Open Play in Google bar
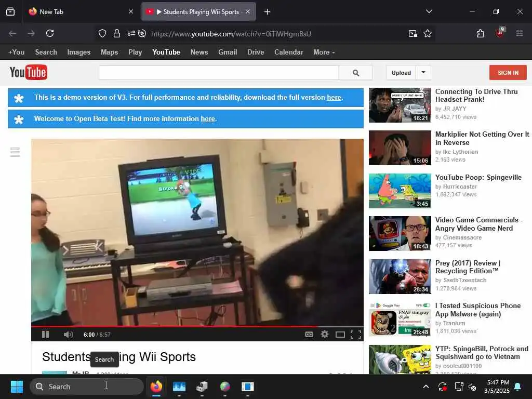 click(x=135, y=52)
